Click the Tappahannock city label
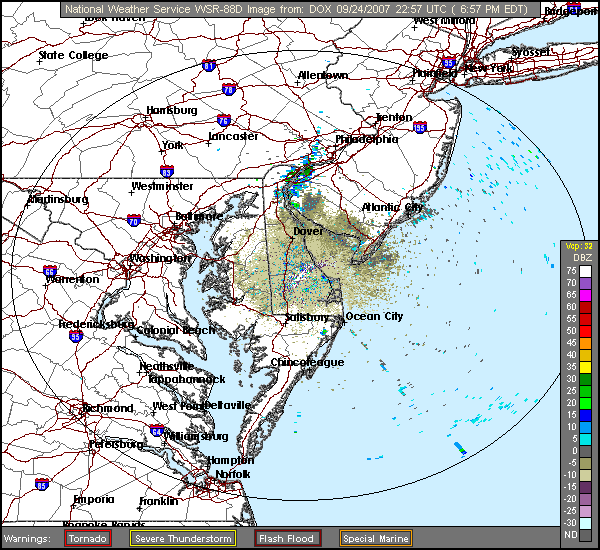600x550 pixels. 187,379
